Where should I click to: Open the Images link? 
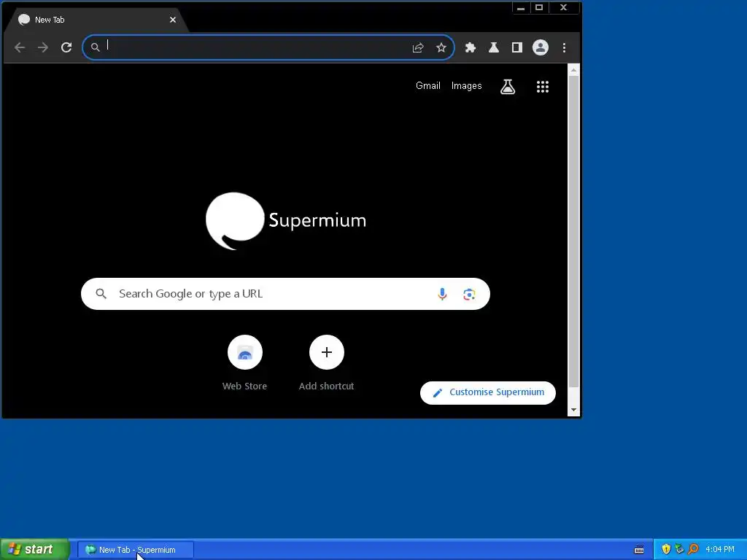pos(466,86)
